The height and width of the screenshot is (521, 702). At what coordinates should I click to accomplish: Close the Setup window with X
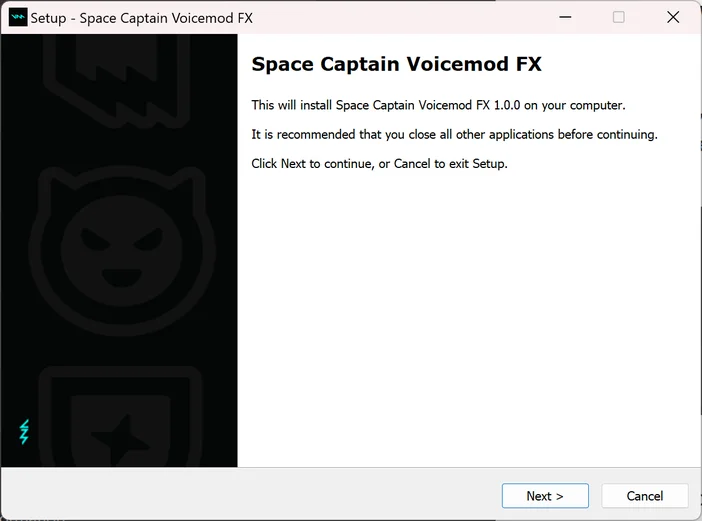coord(673,17)
